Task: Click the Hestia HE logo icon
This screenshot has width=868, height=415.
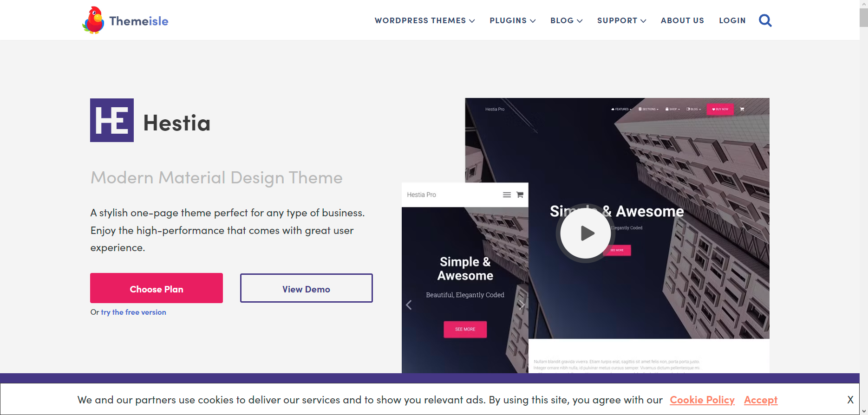Action: (112, 120)
